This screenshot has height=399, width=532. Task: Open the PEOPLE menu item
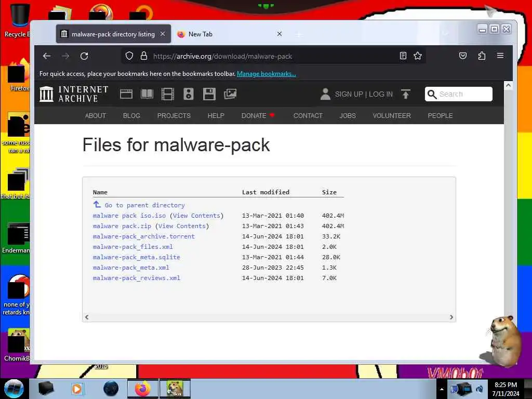click(x=441, y=116)
